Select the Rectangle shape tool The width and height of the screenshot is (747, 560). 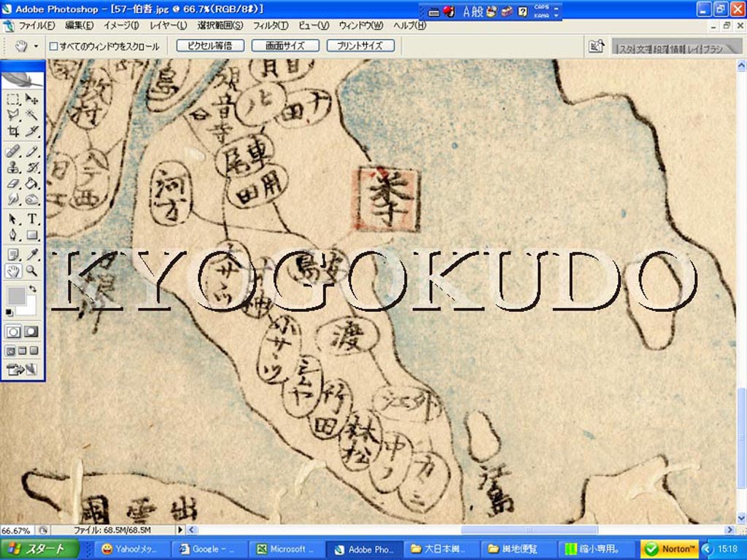coord(31,235)
